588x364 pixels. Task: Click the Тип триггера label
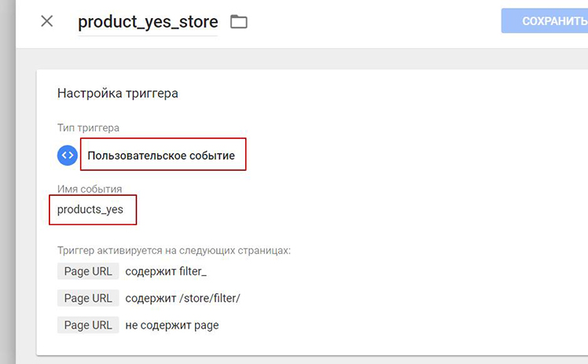click(88, 128)
